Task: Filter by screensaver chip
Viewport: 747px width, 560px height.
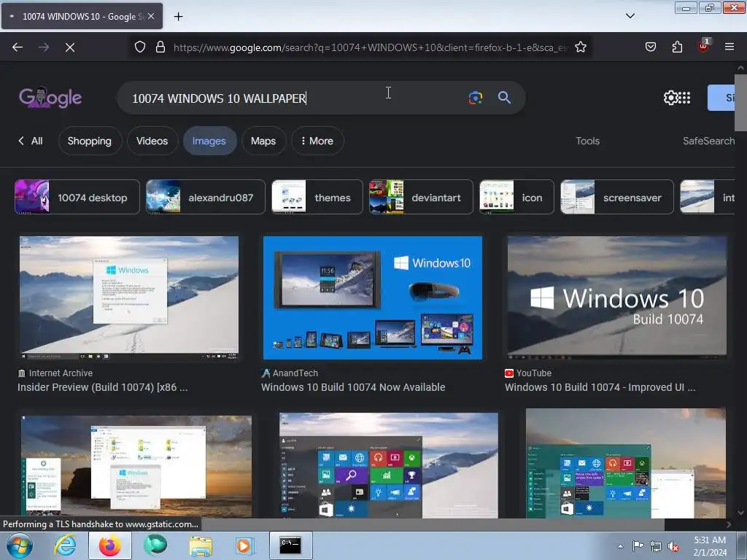Action: [x=617, y=197]
